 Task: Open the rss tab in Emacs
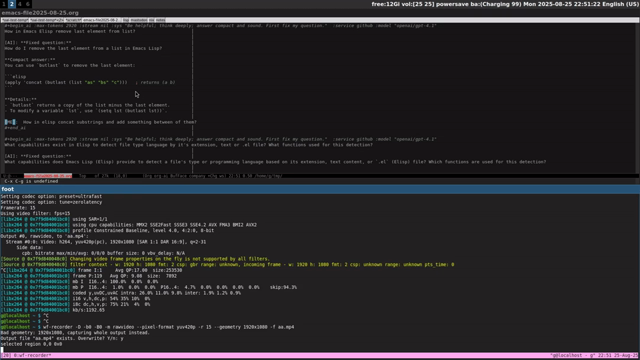tap(151, 20)
